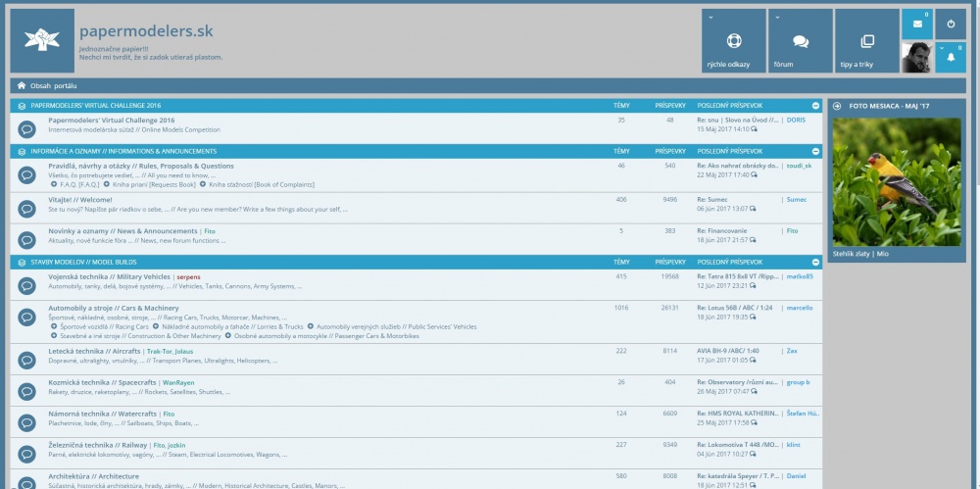
Task: Click the power logout icon
Action: click(x=951, y=24)
